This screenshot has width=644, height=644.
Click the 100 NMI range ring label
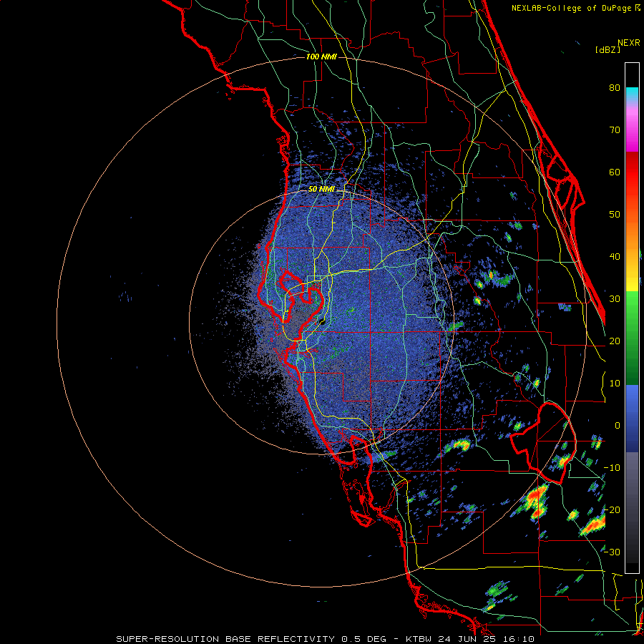coord(321,57)
